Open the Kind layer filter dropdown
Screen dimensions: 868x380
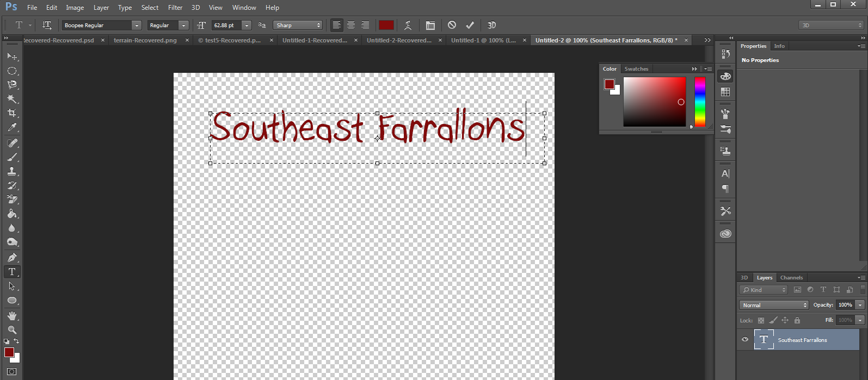coord(764,290)
